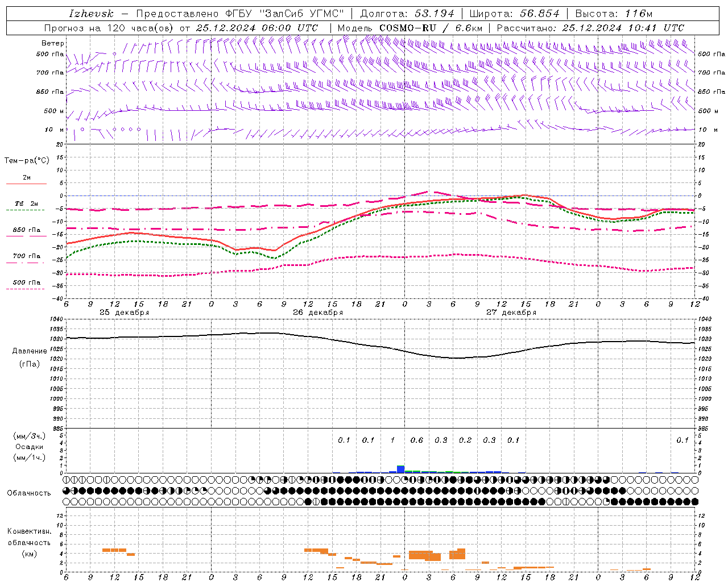Click the '(мм/3ч.)' precipitation unit label

[29, 436]
